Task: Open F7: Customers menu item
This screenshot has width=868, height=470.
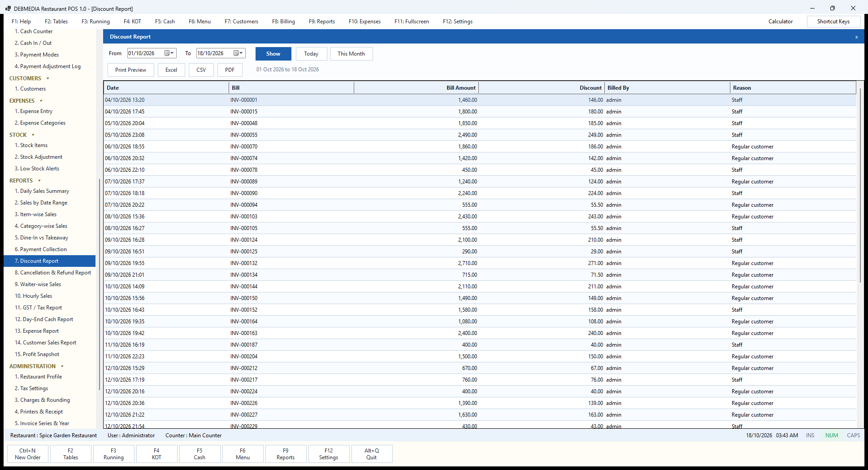Action: tap(241, 22)
